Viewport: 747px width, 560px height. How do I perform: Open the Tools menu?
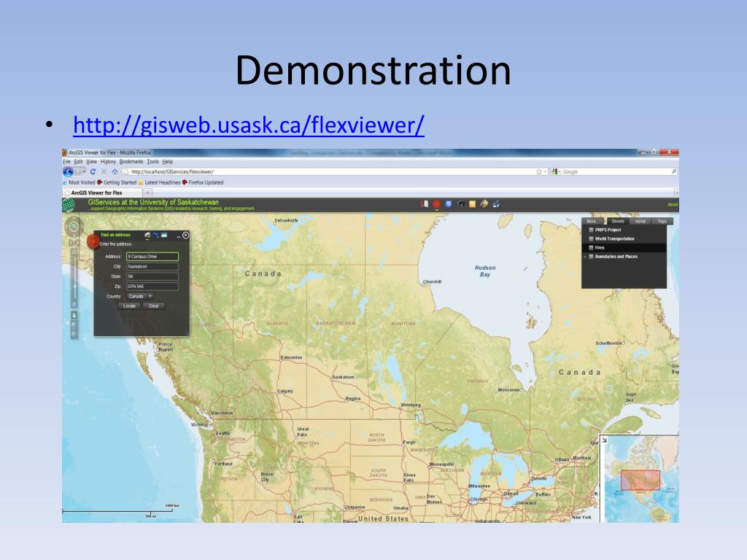click(152, 162)
